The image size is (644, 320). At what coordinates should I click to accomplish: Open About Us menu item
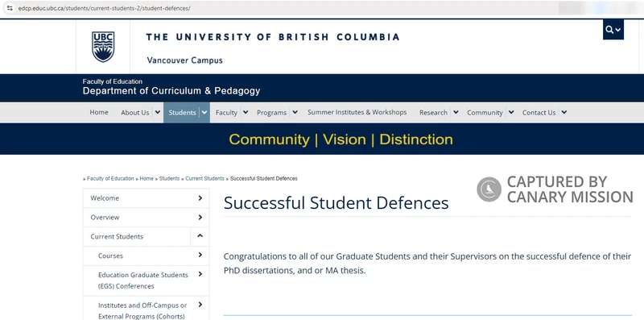tap(134, 112)
